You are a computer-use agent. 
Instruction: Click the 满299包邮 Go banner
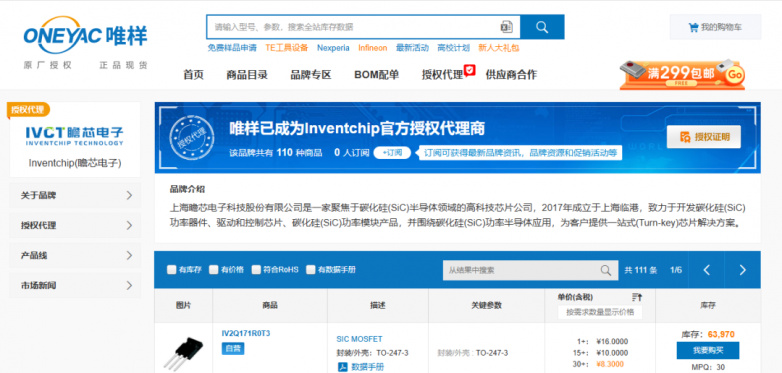(x=682, y=75)
